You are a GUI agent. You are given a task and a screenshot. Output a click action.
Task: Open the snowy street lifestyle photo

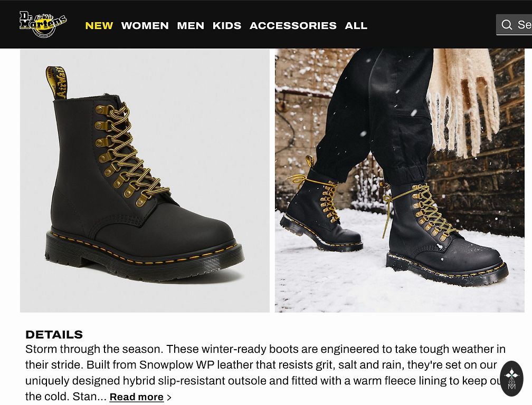point(400,180)
